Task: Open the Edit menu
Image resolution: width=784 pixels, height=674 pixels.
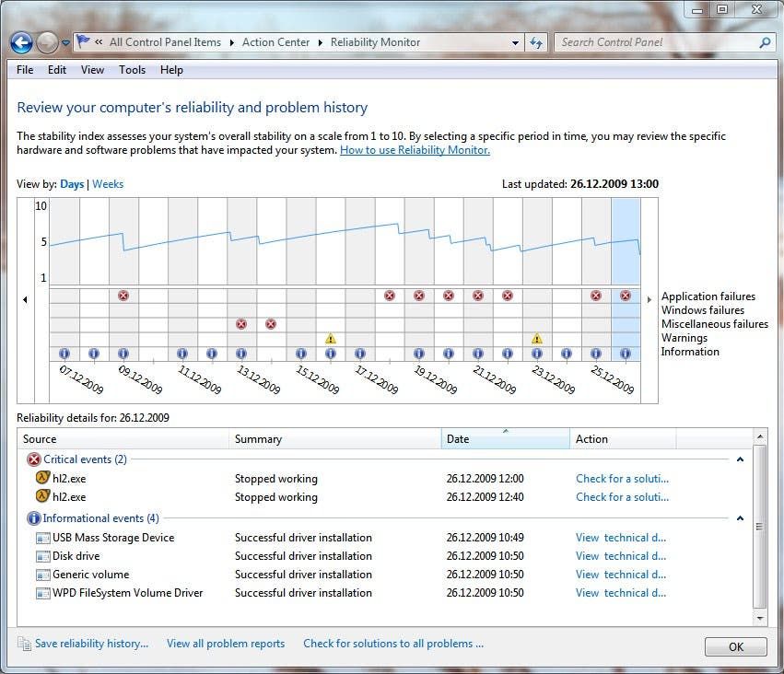Action: (57, 70)
